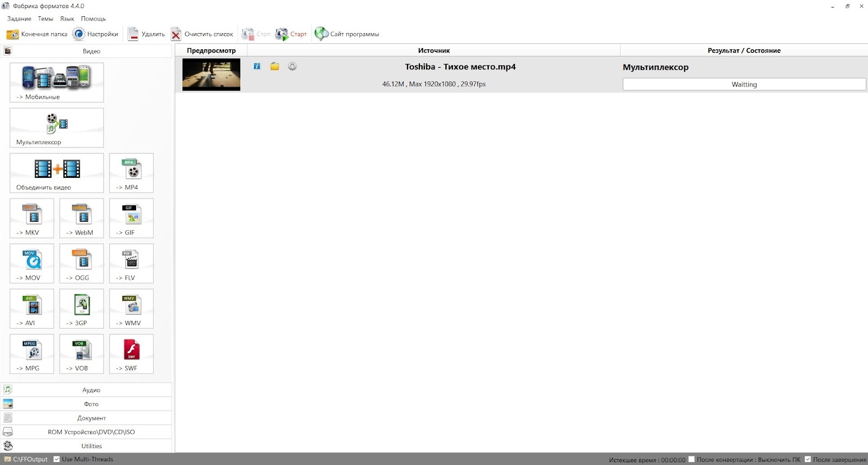Collapse the Видео category header
The height and width of the screenshot is (465, 868).
pos(87,51)
